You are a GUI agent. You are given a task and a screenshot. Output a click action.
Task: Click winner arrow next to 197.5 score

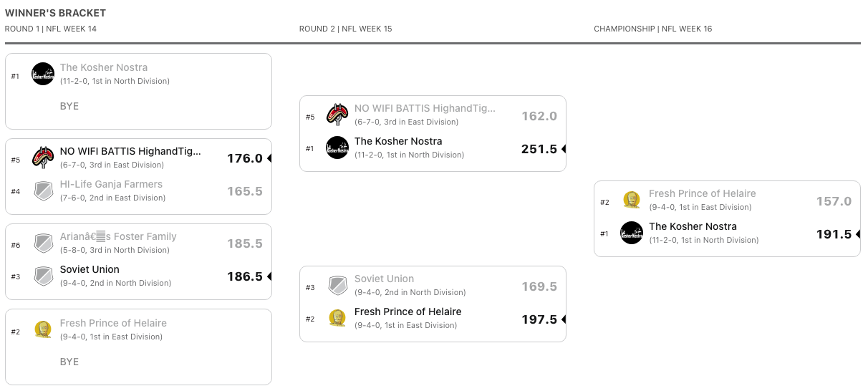564,319
